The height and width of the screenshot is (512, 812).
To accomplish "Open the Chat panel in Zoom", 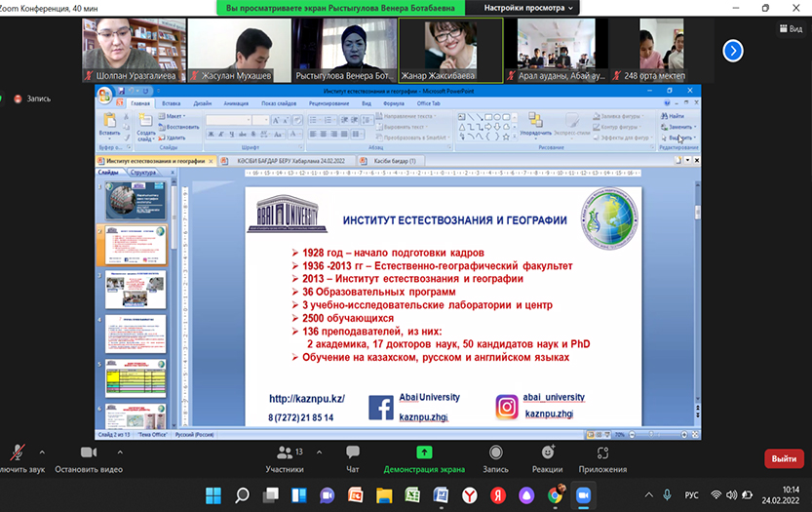I will 352,458.
